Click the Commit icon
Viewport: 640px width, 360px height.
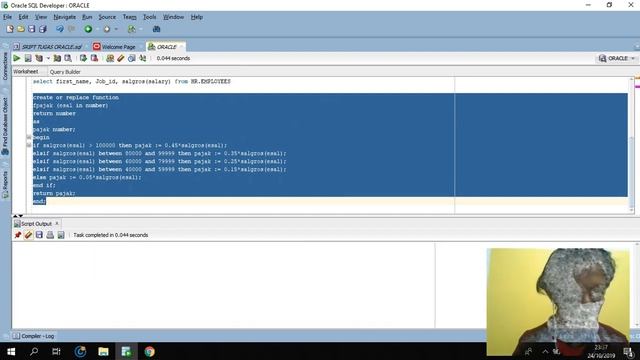click(83, 58)
